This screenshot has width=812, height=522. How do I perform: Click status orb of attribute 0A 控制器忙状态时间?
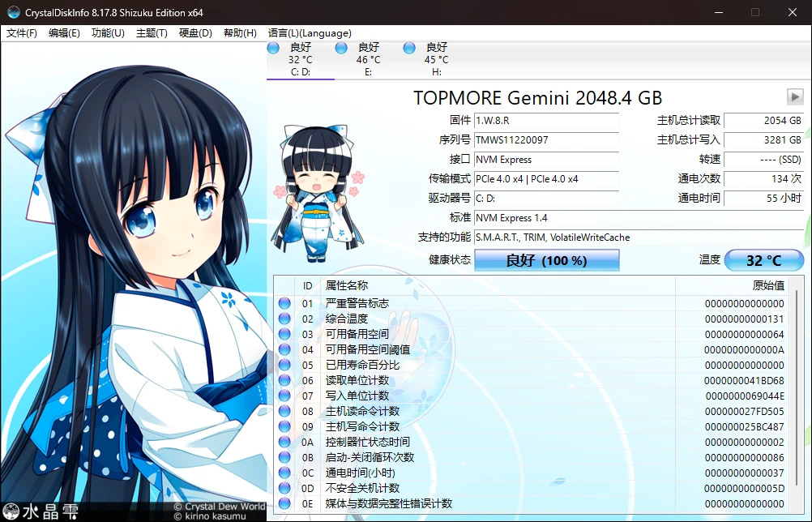click(x=284, y=442)
